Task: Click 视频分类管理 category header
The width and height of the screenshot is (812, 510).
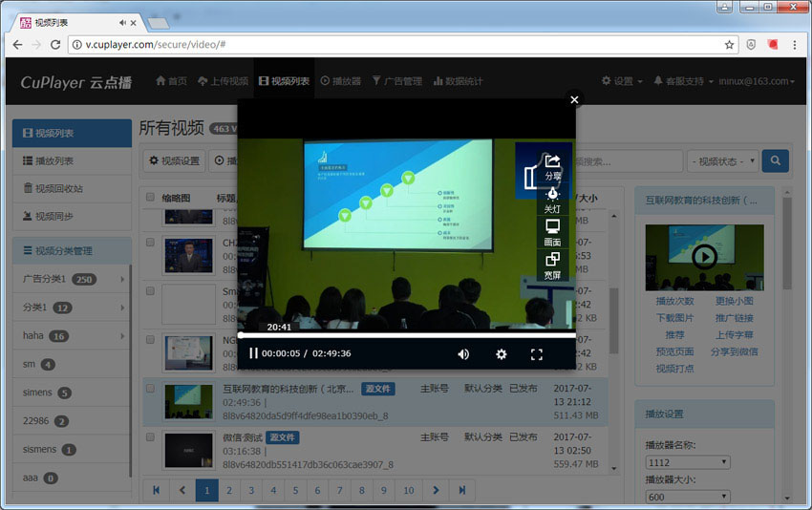Action: tap(72, 251)
